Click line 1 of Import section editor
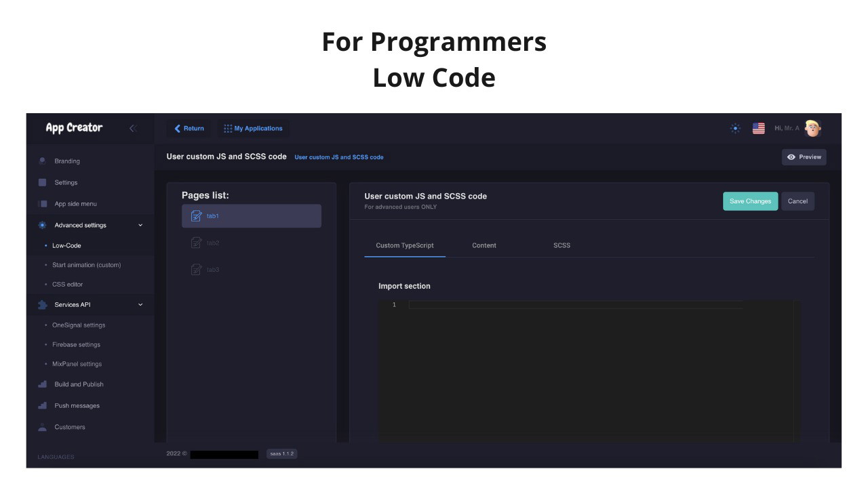The height and width of the screenshot is (488, 868). click(576, 305)
